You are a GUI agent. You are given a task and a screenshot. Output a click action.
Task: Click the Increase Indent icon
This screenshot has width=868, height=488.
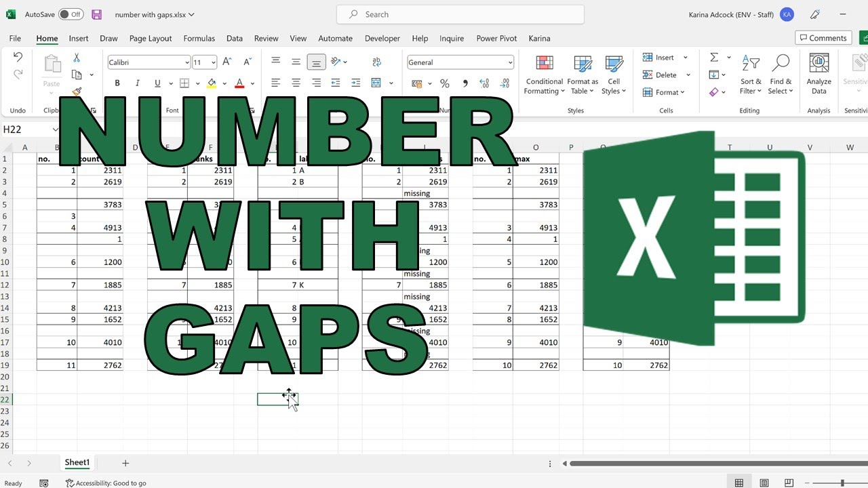(357, 83)
